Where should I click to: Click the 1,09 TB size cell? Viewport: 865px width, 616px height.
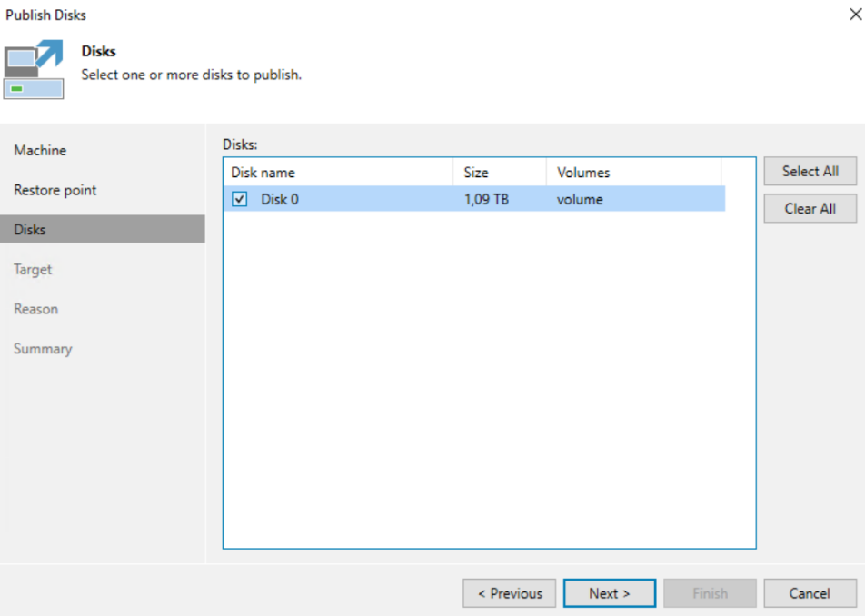(487, 199)
